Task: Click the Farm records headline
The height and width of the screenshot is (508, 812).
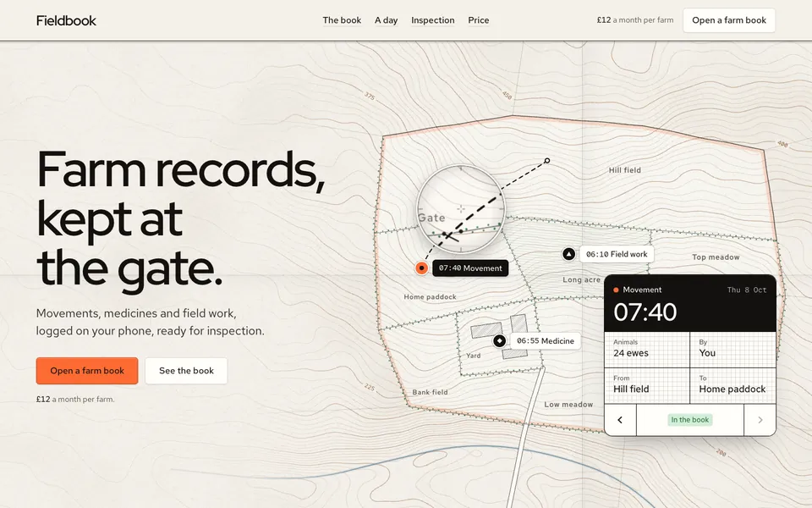Action: (181, 218)
